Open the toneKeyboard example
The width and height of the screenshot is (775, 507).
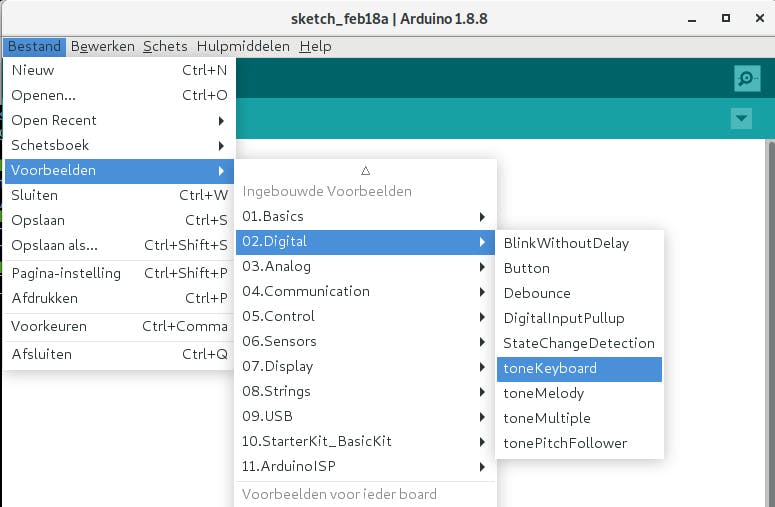tap(550, 368)
